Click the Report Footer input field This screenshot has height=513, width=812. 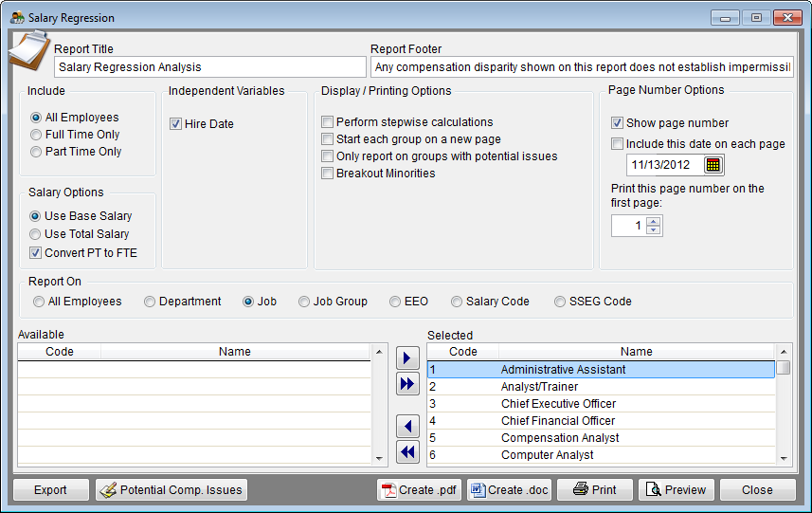pyautogui.click(x=582, y=66)
